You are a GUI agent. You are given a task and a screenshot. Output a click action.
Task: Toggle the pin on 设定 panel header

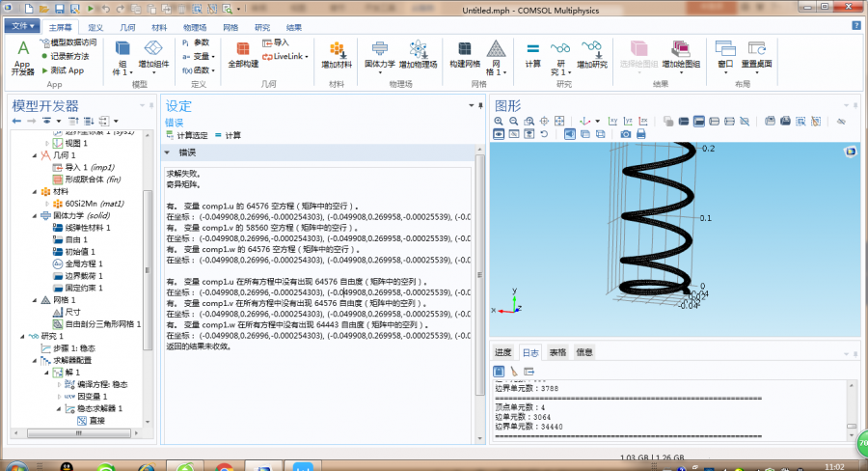pos(480,105)
